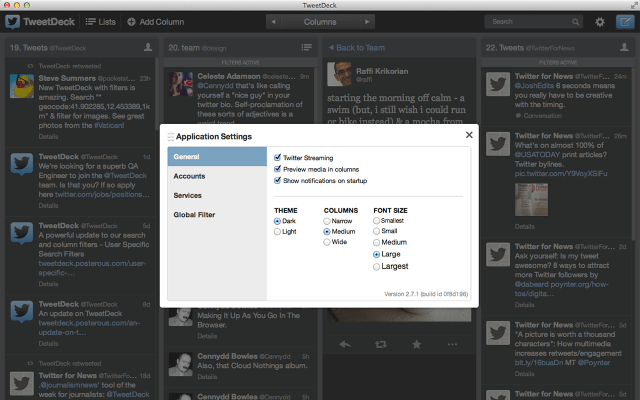Open the Lists menu icon
Viewport: 640px width, 400px height.
[x=91, y=22]
